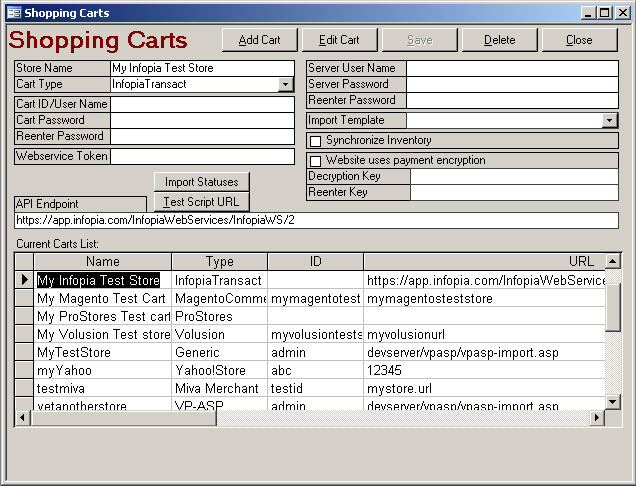The image size is (636, 486).
Task: Delete the selected cart
Action: click(499, 40)
